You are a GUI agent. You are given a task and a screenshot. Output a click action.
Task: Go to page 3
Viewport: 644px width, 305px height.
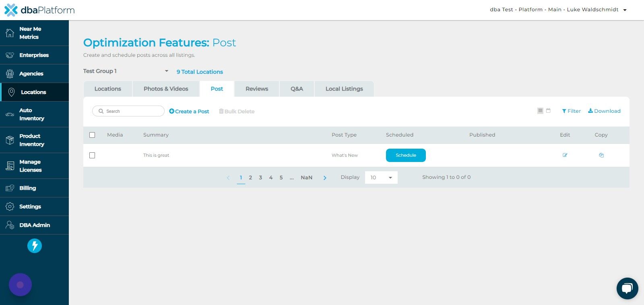[260, 178]
